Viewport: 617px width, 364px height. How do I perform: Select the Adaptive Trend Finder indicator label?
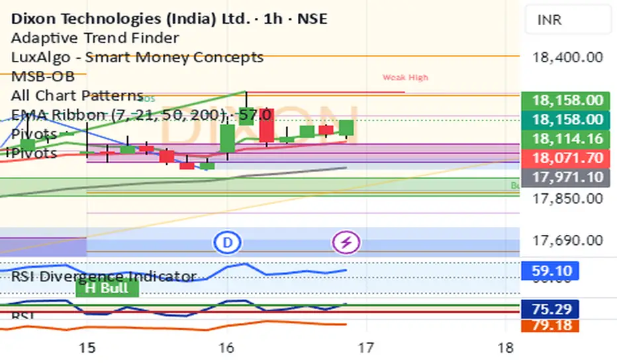pos(95,38)
